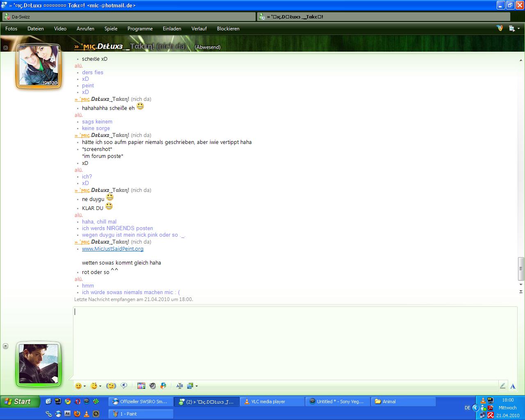Open the smiley emoticon picker

[x=78, y=386]
